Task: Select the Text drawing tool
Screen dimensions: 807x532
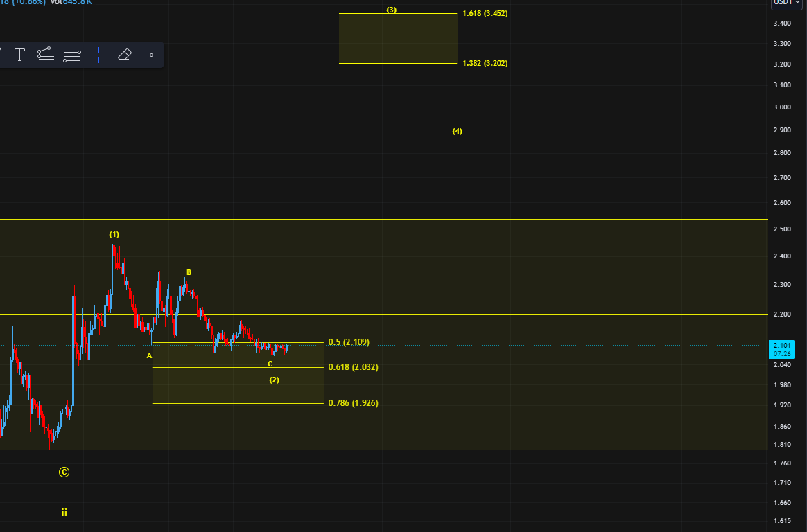Action: click(x=19, y=55)
